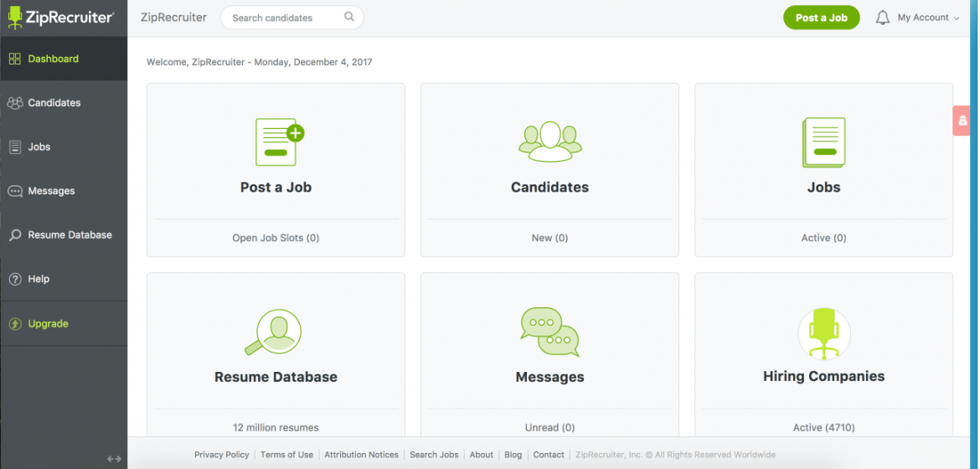Click the Welcome, ZipRecruiter date line
This screenshot has width=980, height=469.
[260, 62]
